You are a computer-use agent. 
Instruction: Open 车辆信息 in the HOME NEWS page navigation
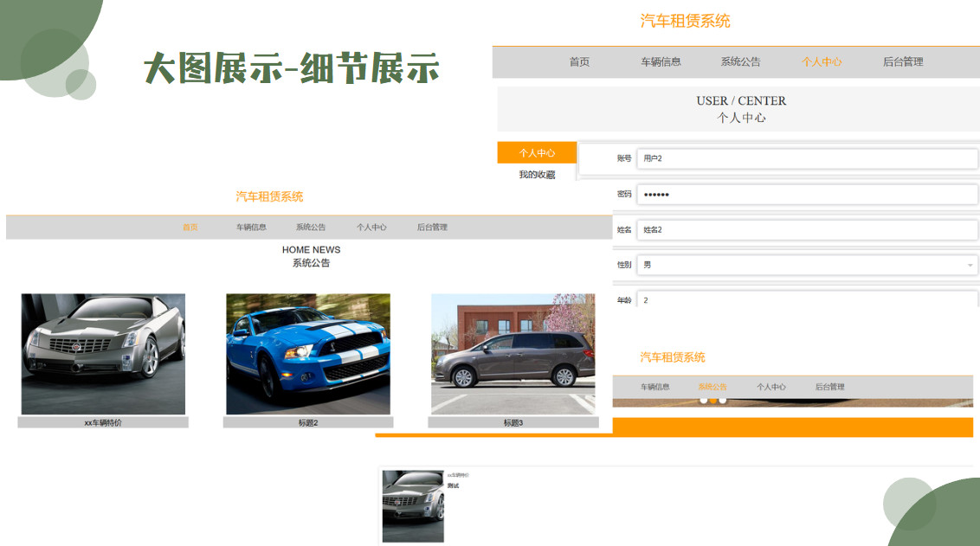(251, 228)
